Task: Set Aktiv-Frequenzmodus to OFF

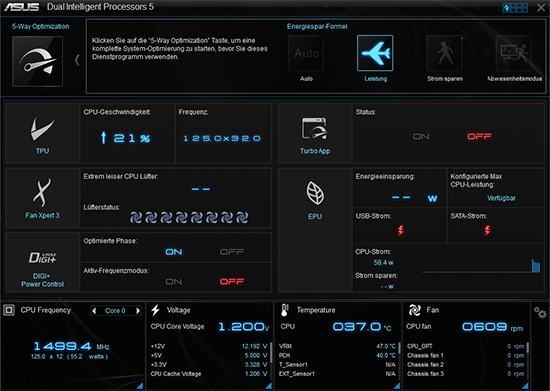Action: coord(232,282)
